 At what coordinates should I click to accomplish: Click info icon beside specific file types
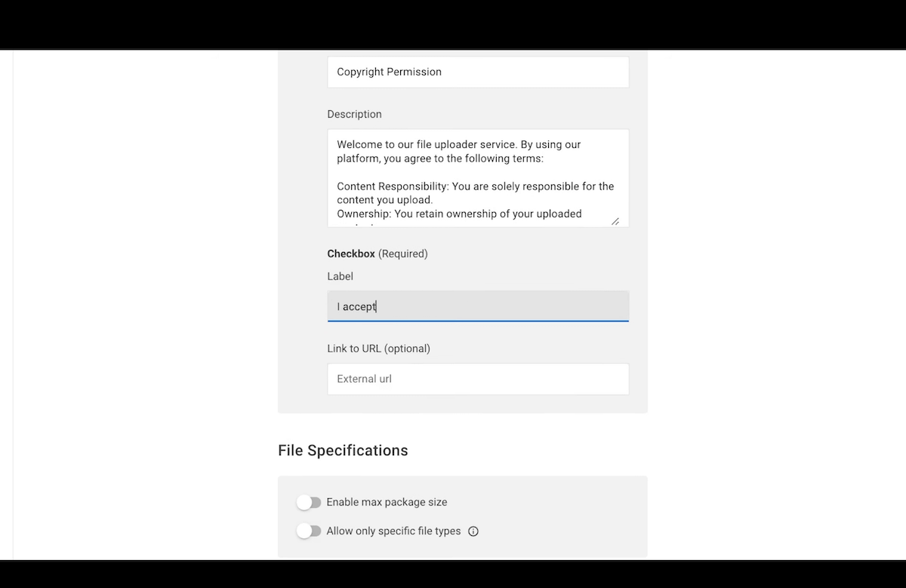473,531
